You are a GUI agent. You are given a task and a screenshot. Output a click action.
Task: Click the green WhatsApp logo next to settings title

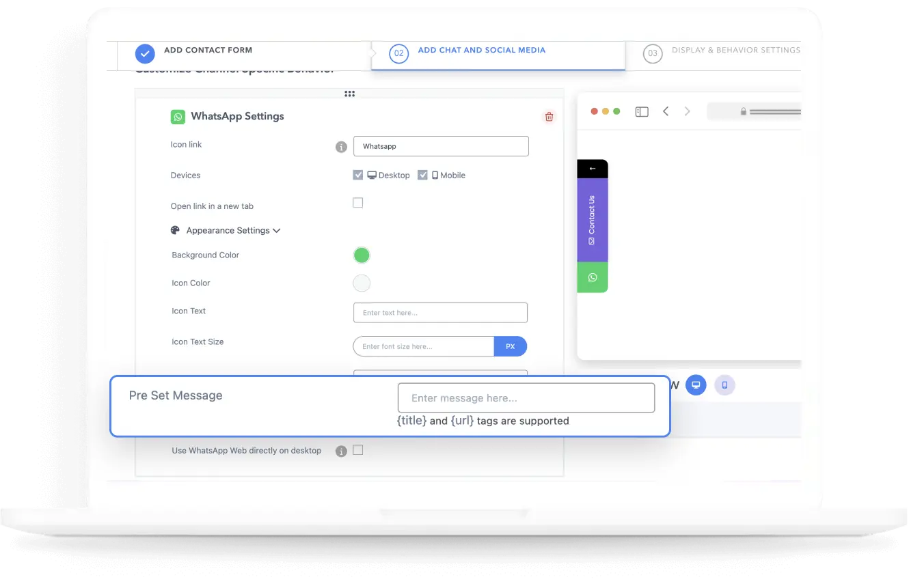point(178,117)
